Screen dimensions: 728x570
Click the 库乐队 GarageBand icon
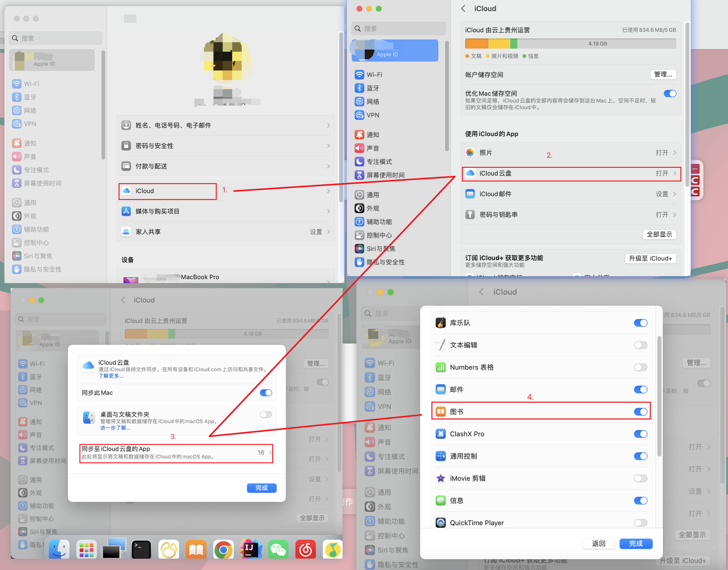click(440, 323)
